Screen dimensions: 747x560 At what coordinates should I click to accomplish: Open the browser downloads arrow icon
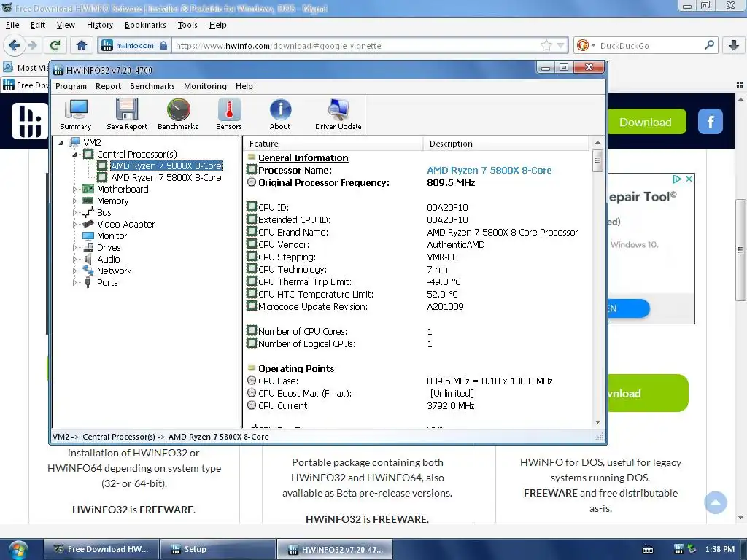[734, 45]
